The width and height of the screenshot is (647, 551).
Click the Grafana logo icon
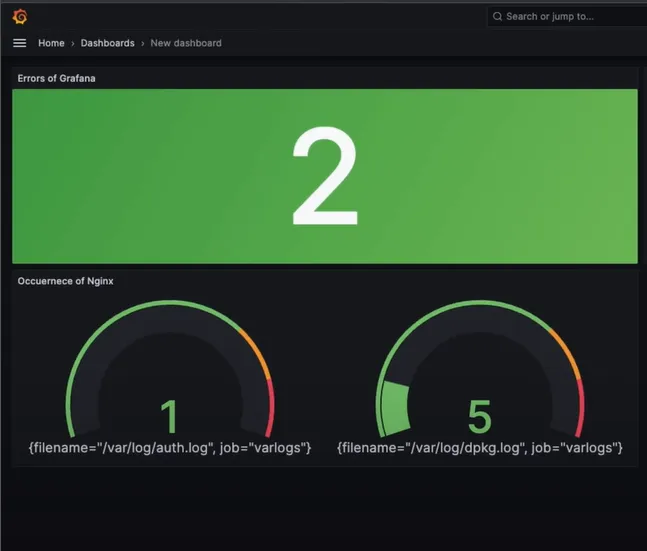pyautogui.click(x=20, y=17)
